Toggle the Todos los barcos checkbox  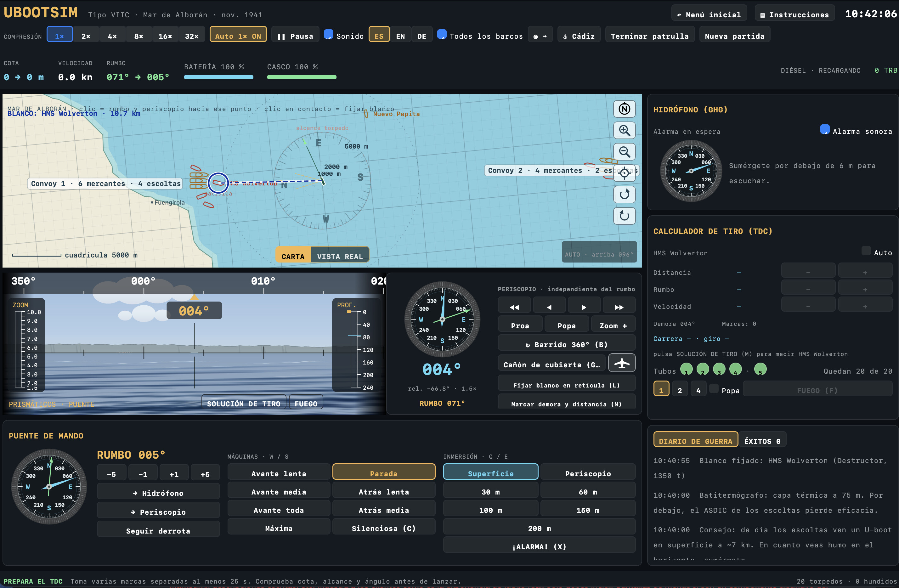[x=442, y=34]
